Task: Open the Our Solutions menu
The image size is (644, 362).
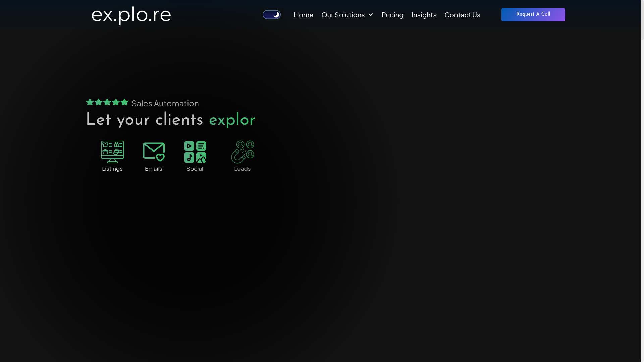Action: coord(343,15)
